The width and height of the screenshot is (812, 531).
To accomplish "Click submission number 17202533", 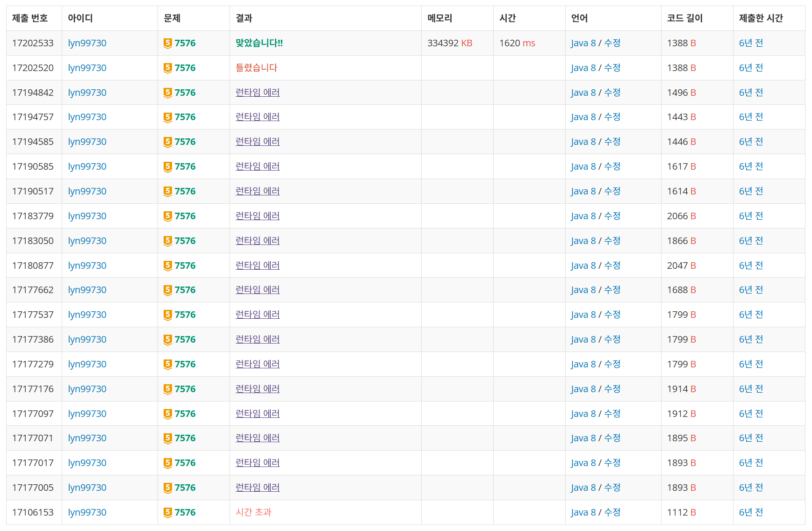I will coord(33,43).
